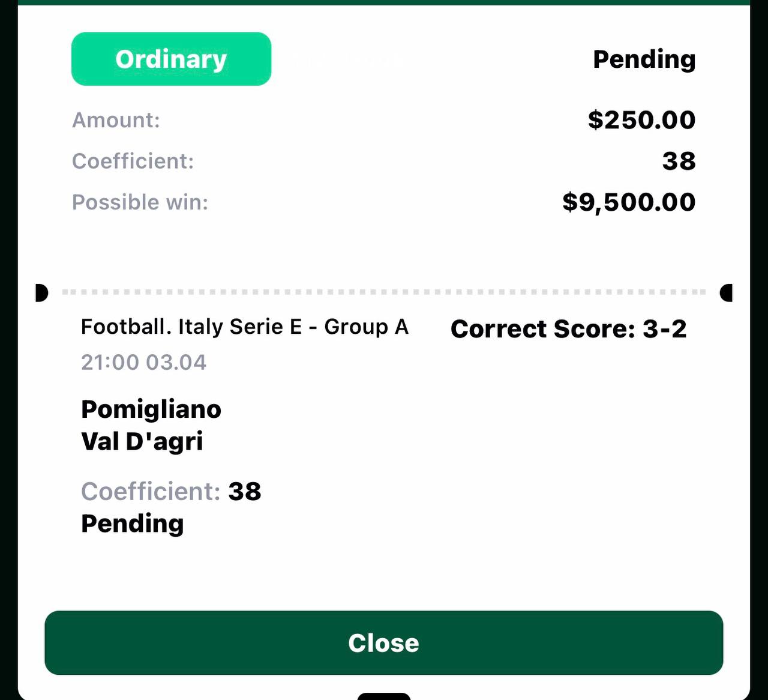Click the dotted ticket separator line
This screenshot has height=700, width=768.
coord(384,292)
